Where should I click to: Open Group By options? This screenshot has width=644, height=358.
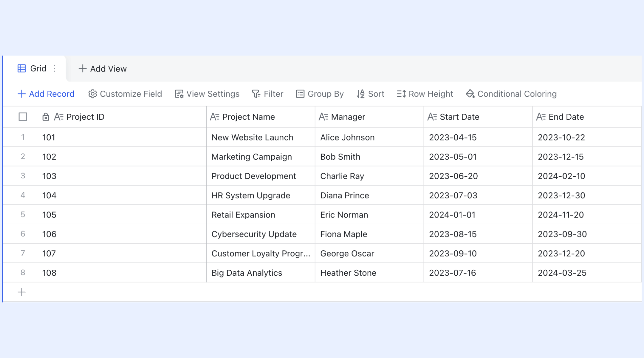320,94
